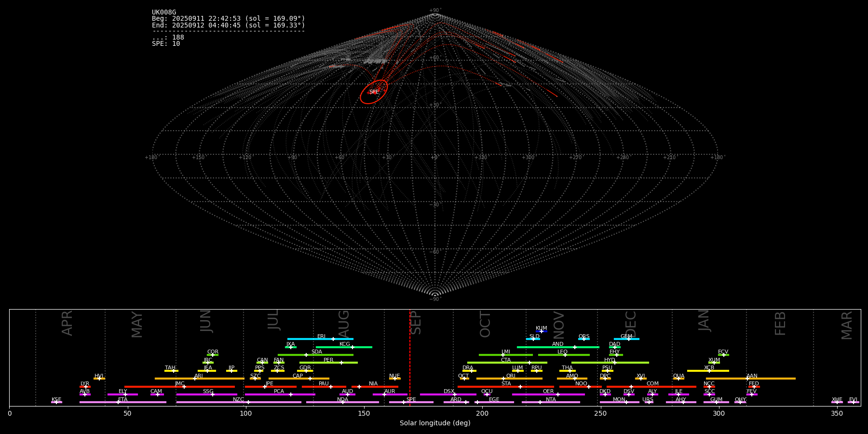868x434 pixels.
Task: Click the NUE shower label
Action: click(x=394, y=376)
